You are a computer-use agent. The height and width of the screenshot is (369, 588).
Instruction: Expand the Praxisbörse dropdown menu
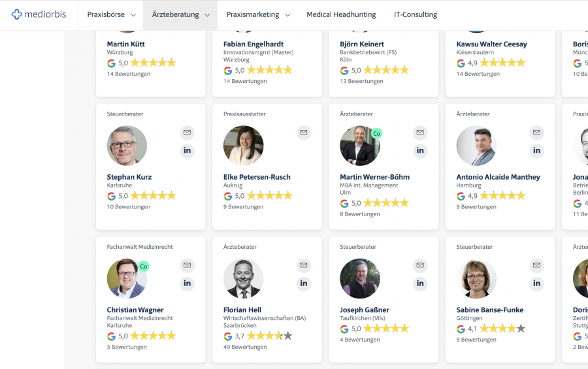pos(111,14)
